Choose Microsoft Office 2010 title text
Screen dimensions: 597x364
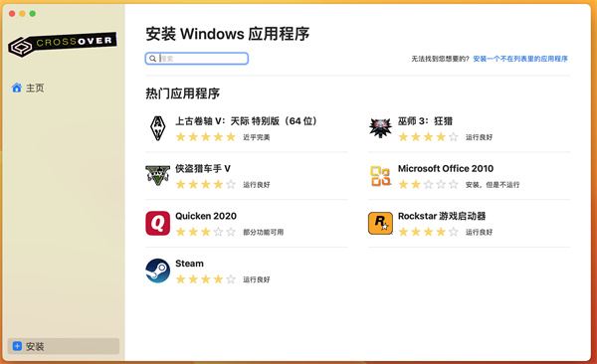pos(446,168)
